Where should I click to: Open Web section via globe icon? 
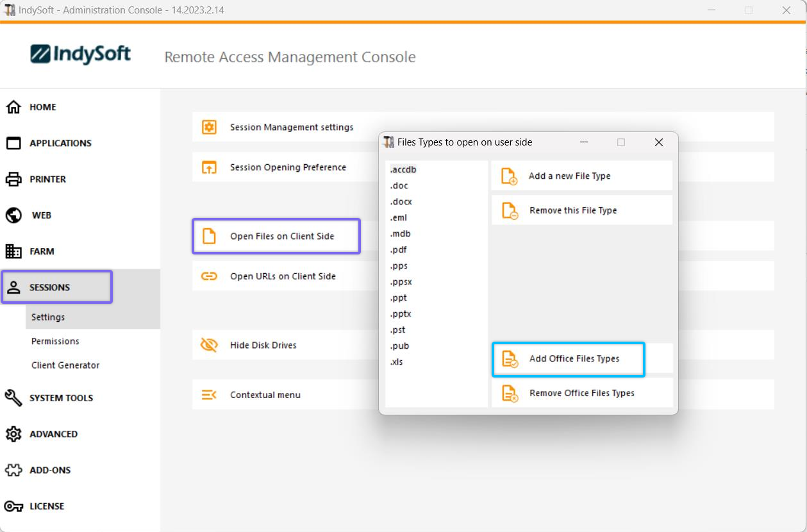(13, 215)
